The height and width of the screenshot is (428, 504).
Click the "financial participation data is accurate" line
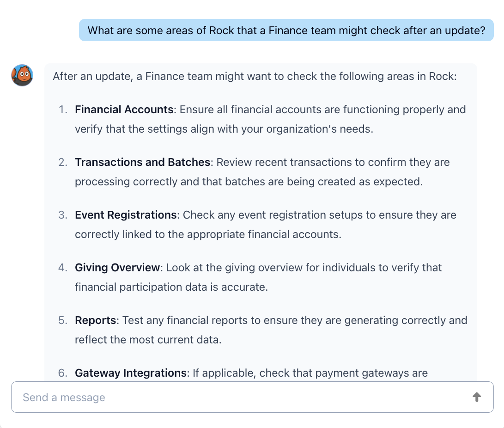[x=171, y=287]
